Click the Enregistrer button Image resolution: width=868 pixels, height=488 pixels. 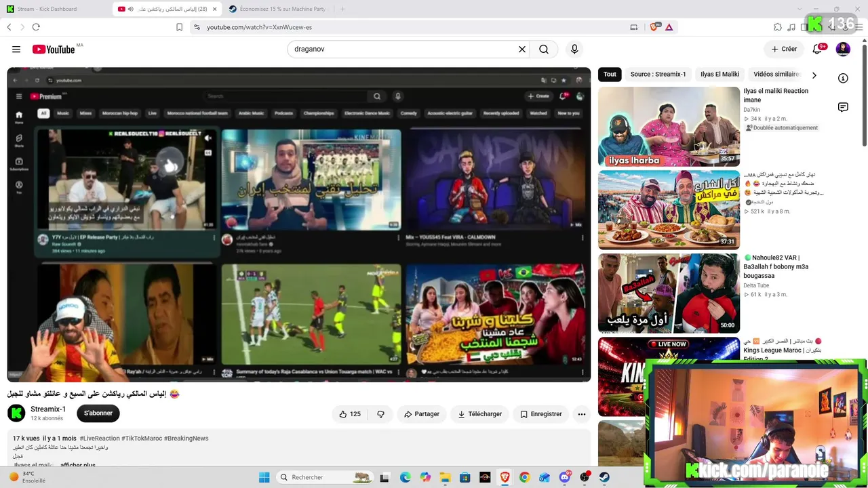(x=540, y=414)
